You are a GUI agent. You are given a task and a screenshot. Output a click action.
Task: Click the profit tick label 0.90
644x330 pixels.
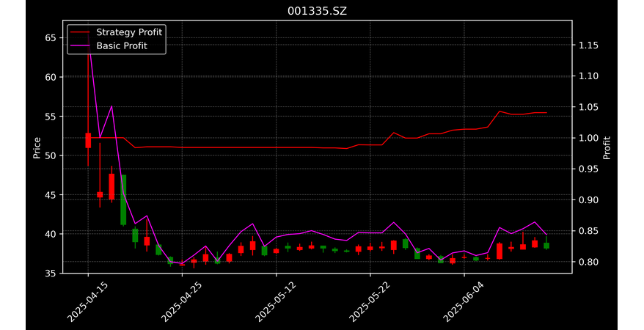(588, 200)
